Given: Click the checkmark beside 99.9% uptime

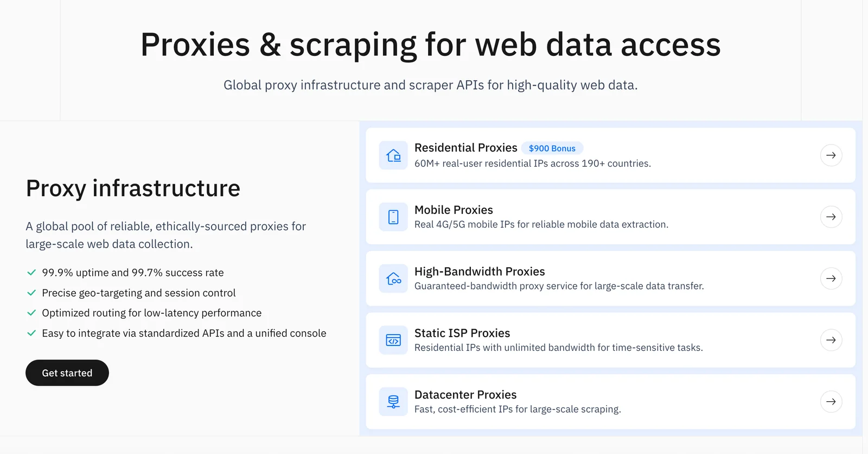Looking at the screenshot, I should (31, 273).
